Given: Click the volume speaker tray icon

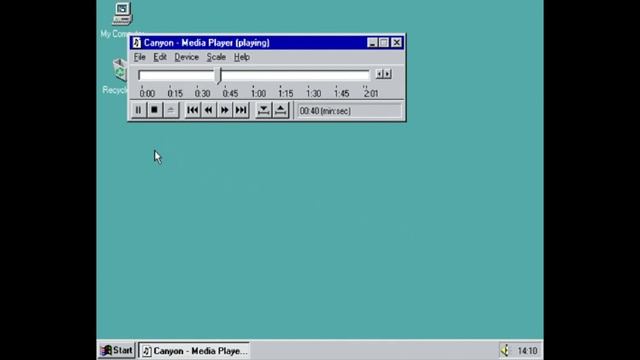Looking at the screenshot, I should [505, 351].
